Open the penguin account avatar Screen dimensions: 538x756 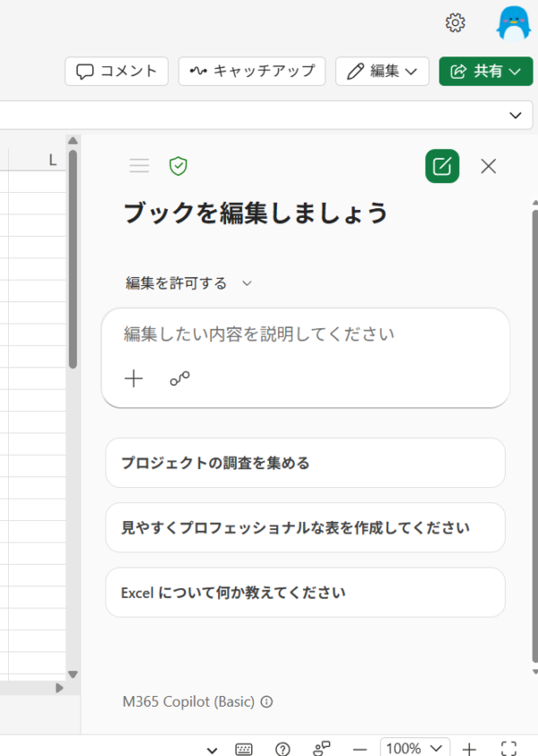click(x=514, y=22)
